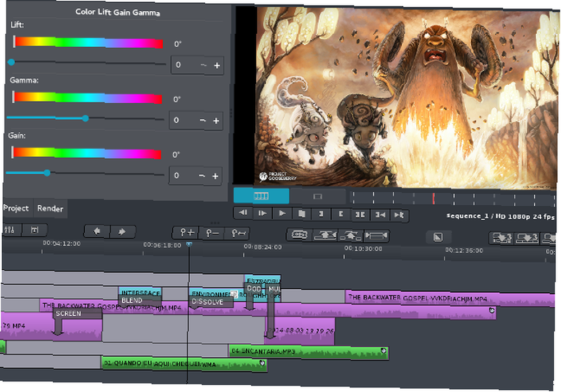The width and height of the screenshot is (561, 392).
Task: Click the splice out clip icon
Action: tap(351, 236)
